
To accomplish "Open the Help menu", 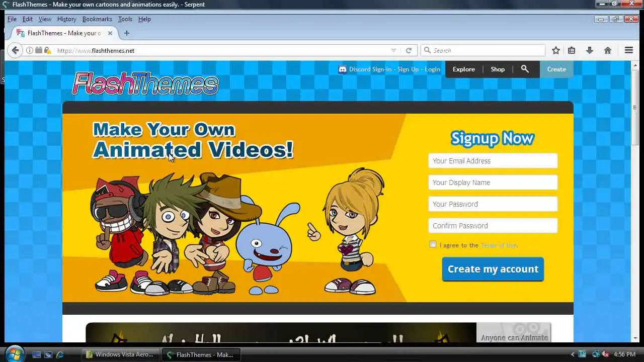I will (x=144, y=19).
